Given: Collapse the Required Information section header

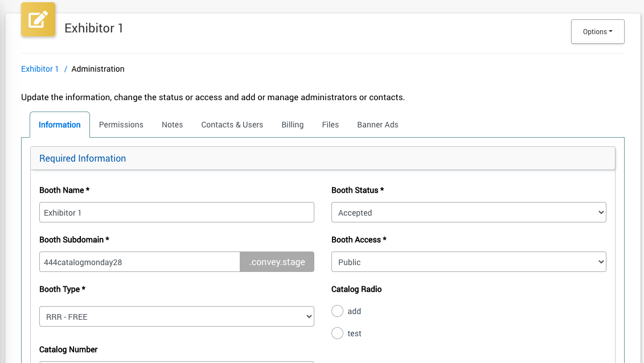Looking at the screenshot, I should (323, 158).
